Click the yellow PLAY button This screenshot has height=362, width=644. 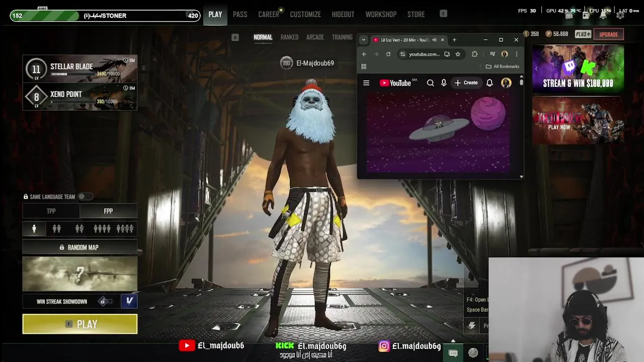click(80, 324)
